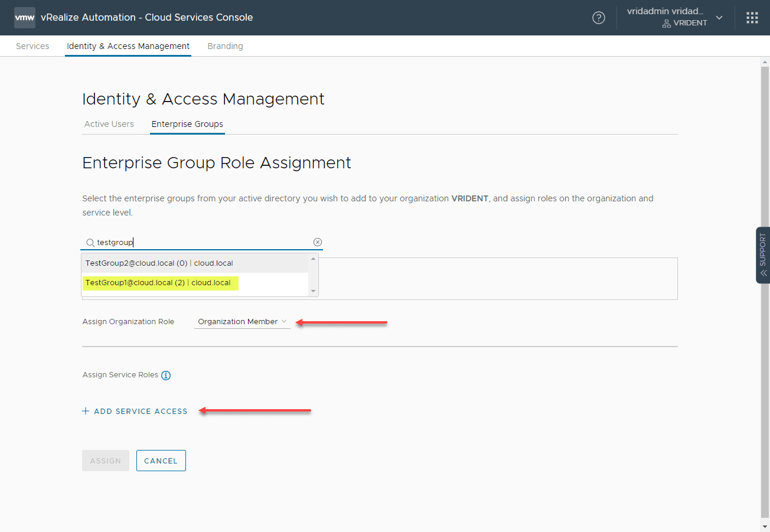Select TestGroup1@cloud.local from suggestions
The height and width of the screenshot is (532, 770).
click(x=158, y=283)
